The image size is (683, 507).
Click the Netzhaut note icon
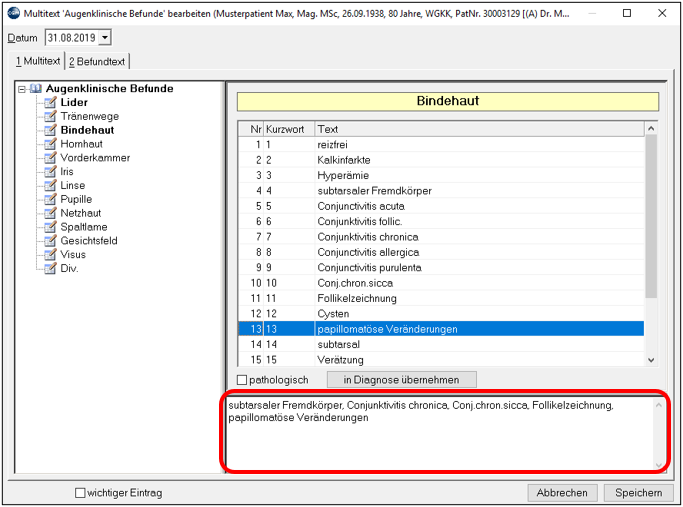[x=51, y=213]
